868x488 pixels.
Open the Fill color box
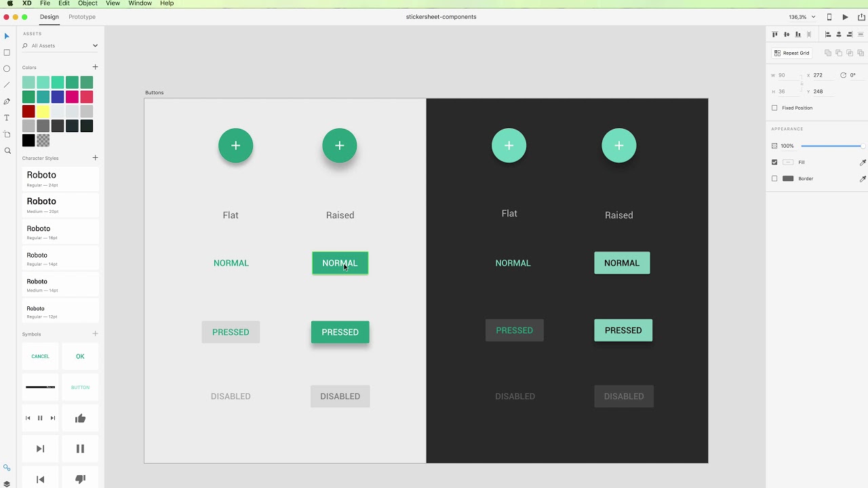pyautogui.click(x=788, y=162)
